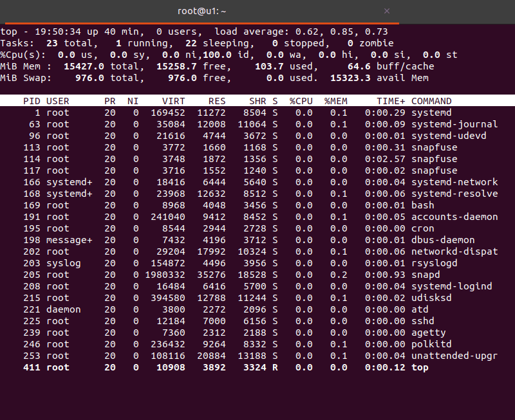Image resolution: width=515 pixels, height=420 pixels.
Task: Click the PID column header
Action: pyautogui.click(x=32, y=101)
